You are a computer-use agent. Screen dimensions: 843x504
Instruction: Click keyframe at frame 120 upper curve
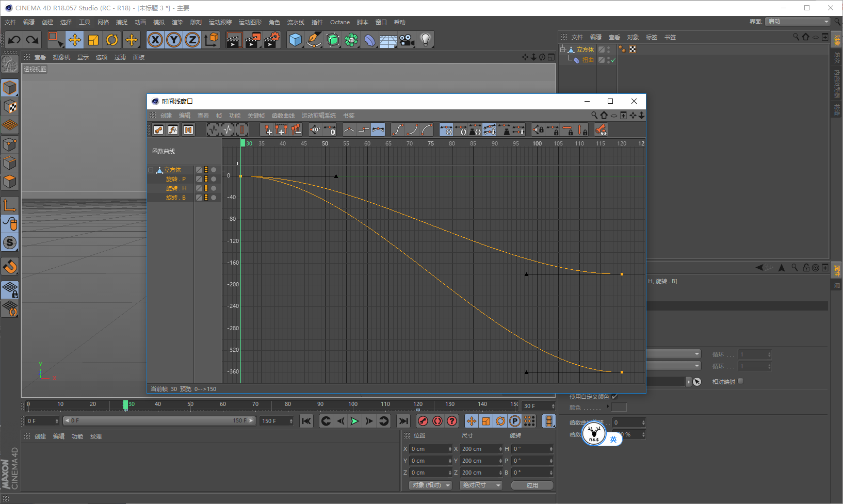click(x=622, y=274)
